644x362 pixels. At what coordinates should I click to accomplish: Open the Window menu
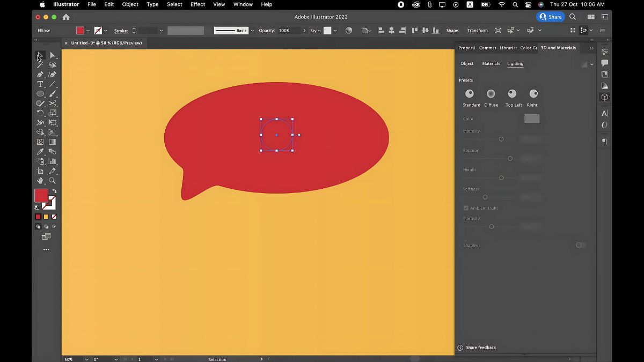(243, 4)
